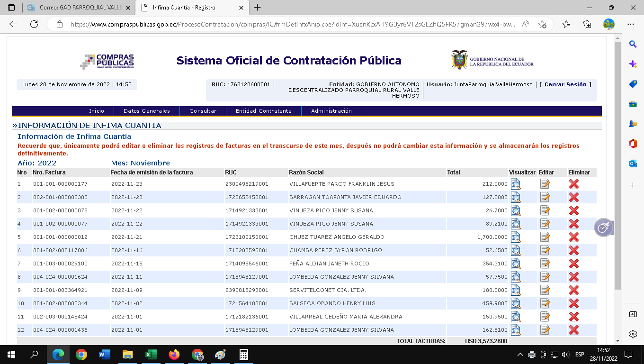Edit the PEÑA ALDIAN JANETH ROCIO invoice
The image size is (644, 364).
[545, 264]
